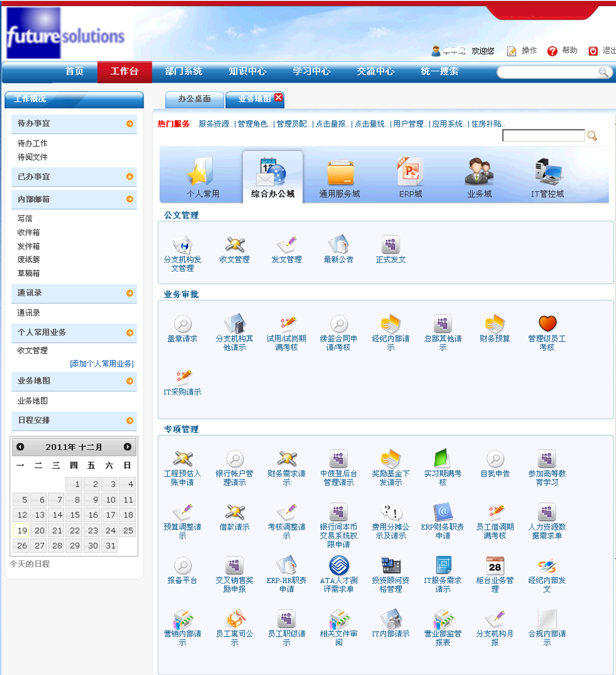Open the 知识中心 navigation menu
Screen dimensions: 616x675
(x=247, y=72)
